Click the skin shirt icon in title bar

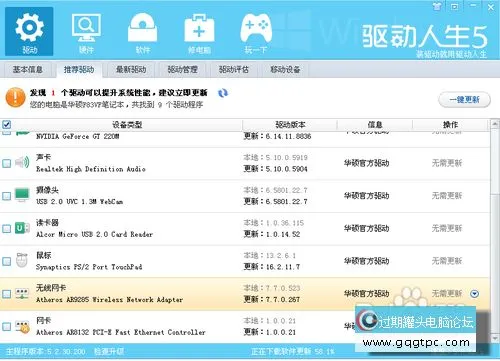tap(437, 6)
